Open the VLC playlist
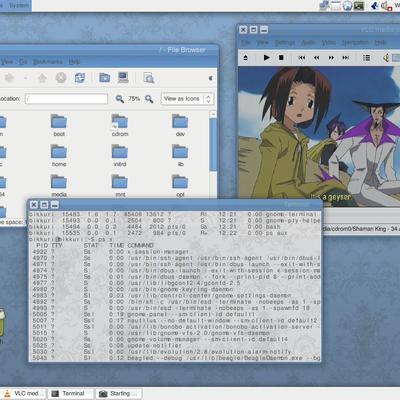400x400 pixels. [x=367, y=58]
